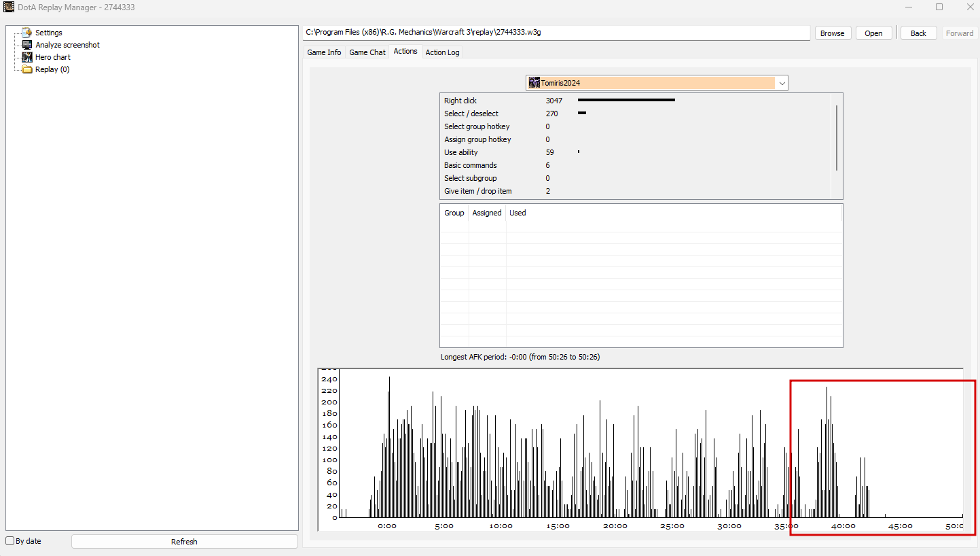The height and width of the screenshot is (556, 980).
Task: Open the Analyze screenshot monitor icon
Action: click(27, 45)
